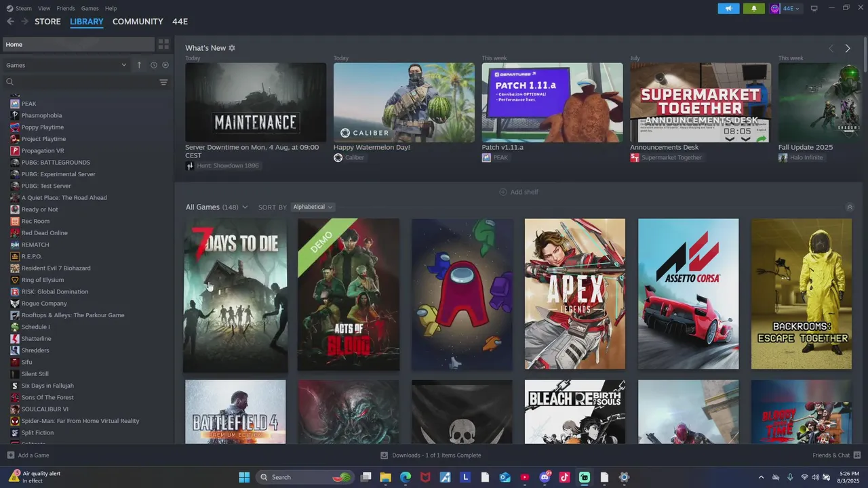Open Air quality alert widget

[x=35, y=477]
